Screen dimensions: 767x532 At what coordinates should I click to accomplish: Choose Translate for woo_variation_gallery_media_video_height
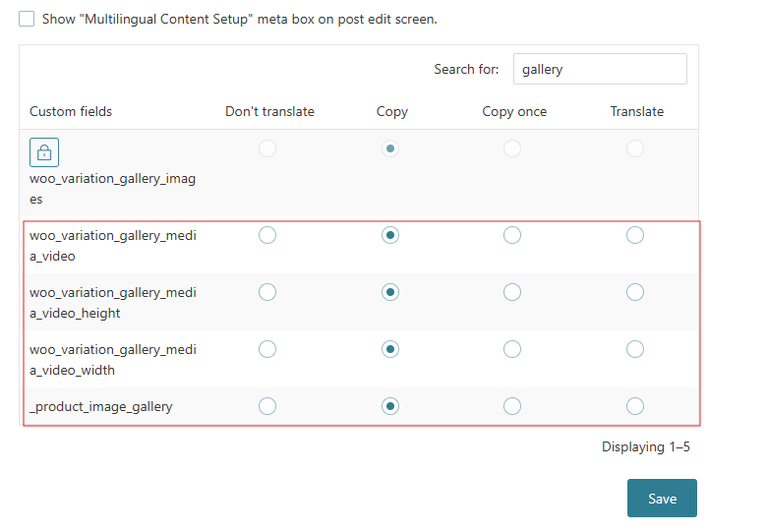pos(635,292)
